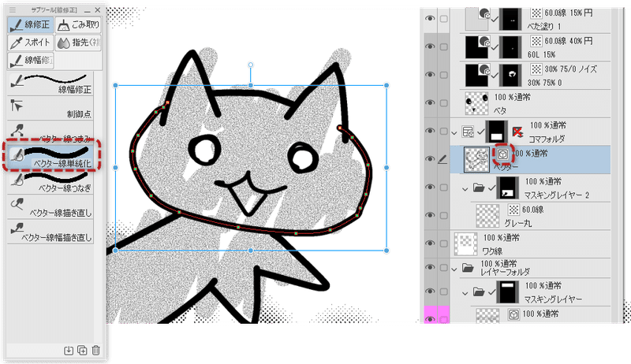This screenshot has height=364, width=631.
Task: Click the bottom-right bounding box corner handle
Action: point(386,251)
